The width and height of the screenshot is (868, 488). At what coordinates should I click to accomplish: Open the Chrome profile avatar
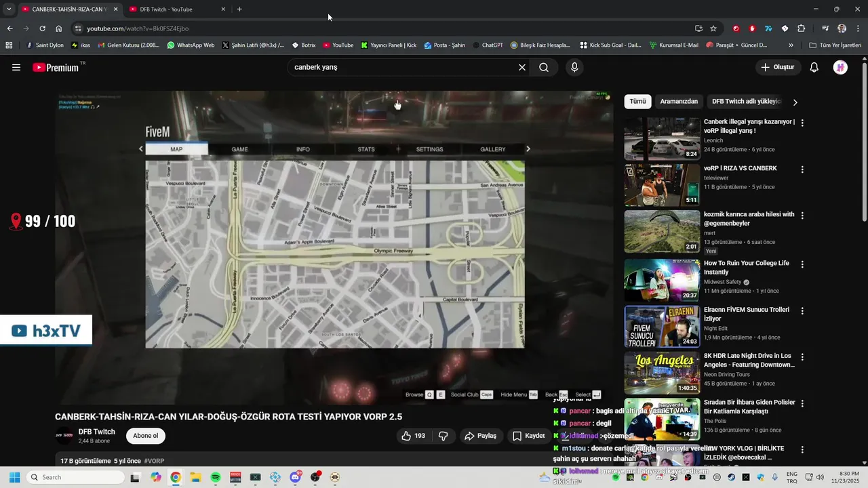pos(842,28)
